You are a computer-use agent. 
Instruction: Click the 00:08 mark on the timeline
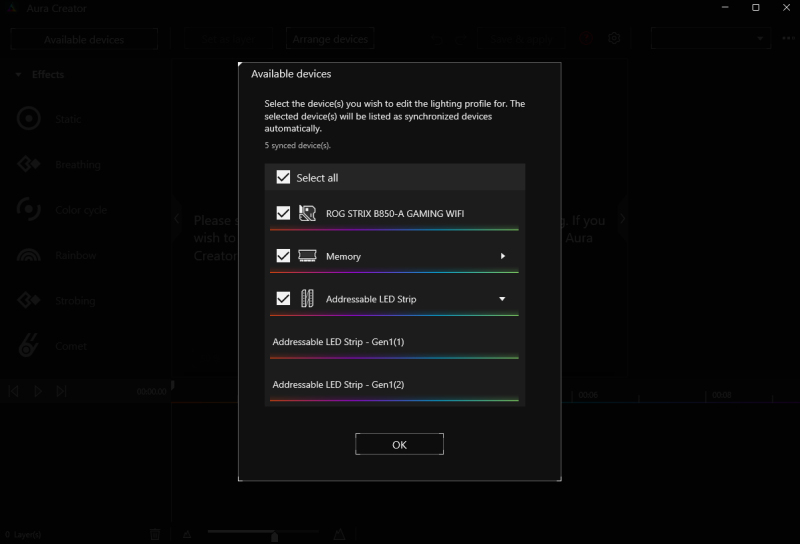[721, 395]
